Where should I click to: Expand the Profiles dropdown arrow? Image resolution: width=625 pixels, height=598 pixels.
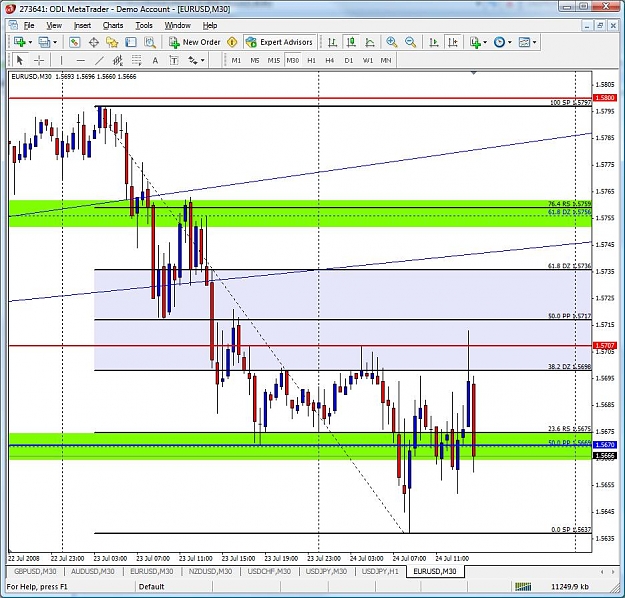click(x=55, y=42)
